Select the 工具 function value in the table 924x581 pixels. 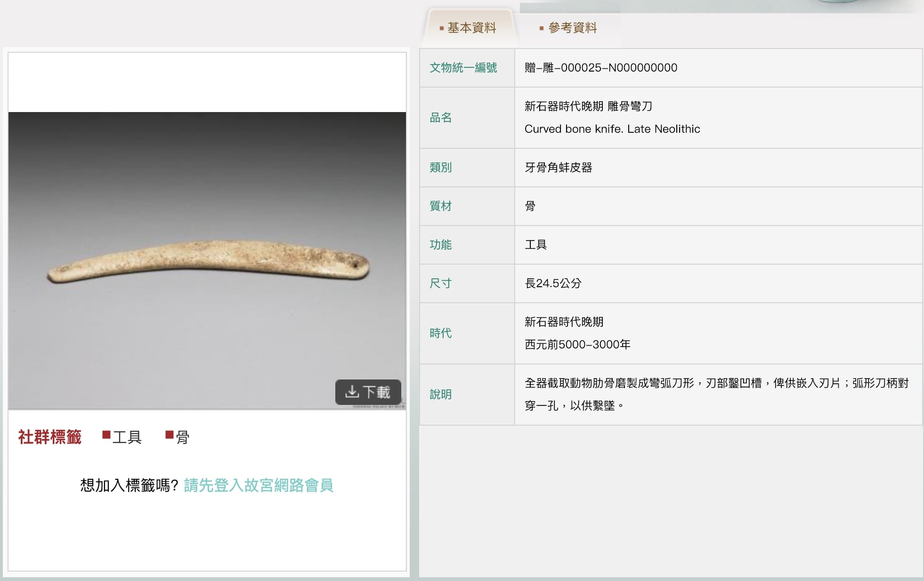point(536,245)
